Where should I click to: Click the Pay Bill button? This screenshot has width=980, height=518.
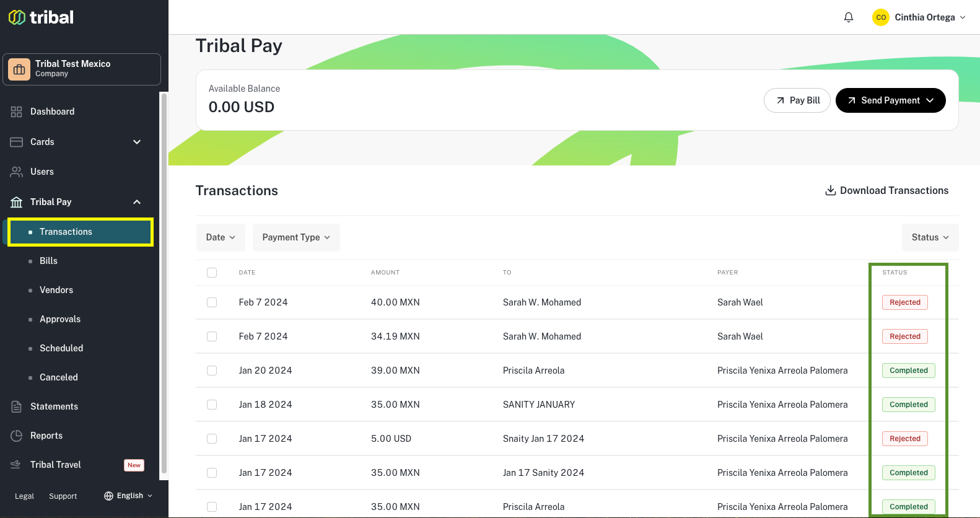coord(797,100)
